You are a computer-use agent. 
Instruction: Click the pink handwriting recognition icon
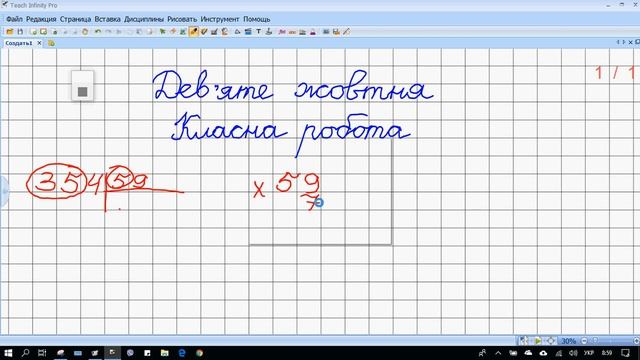[282, 31]
